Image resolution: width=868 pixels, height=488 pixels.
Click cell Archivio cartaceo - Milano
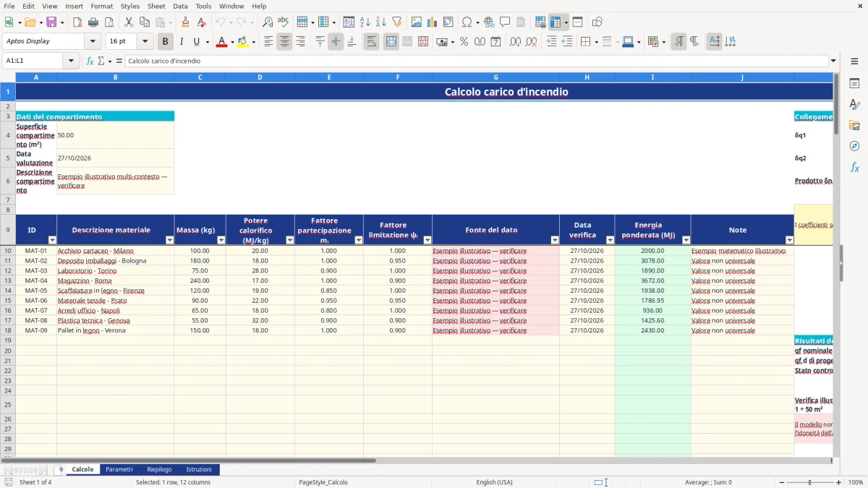click(x=115, y=251)
